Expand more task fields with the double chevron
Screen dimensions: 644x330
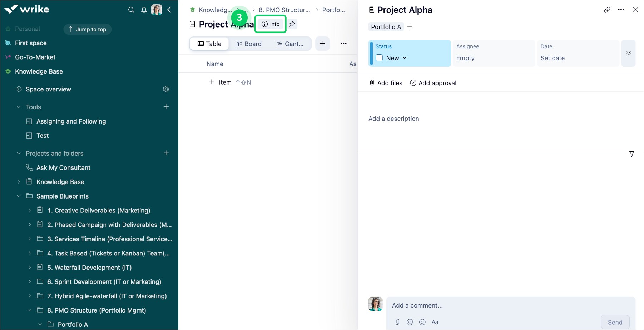coord(628,53)
